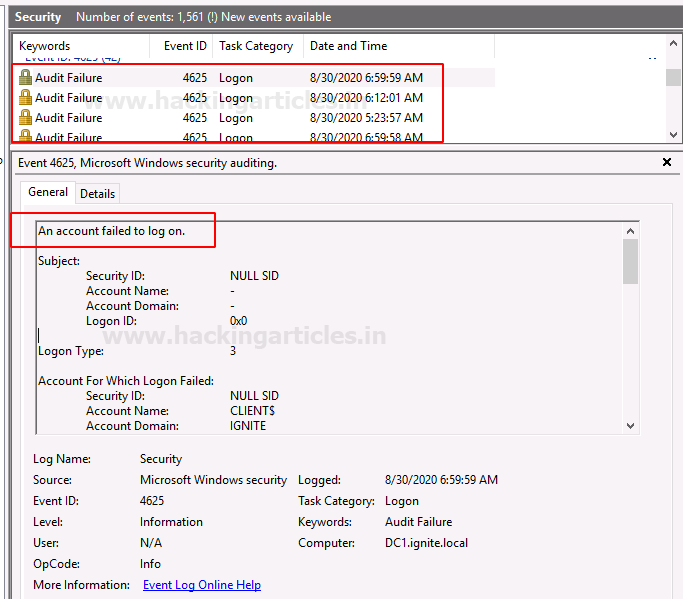
Task: Click lock icon of 5:23:57 AM event
Action: pos(25,118)
